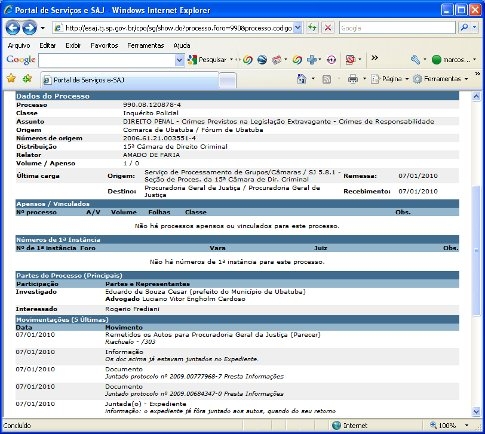
Task: Open the Ferramentas menu
Action: click(146, 45)
